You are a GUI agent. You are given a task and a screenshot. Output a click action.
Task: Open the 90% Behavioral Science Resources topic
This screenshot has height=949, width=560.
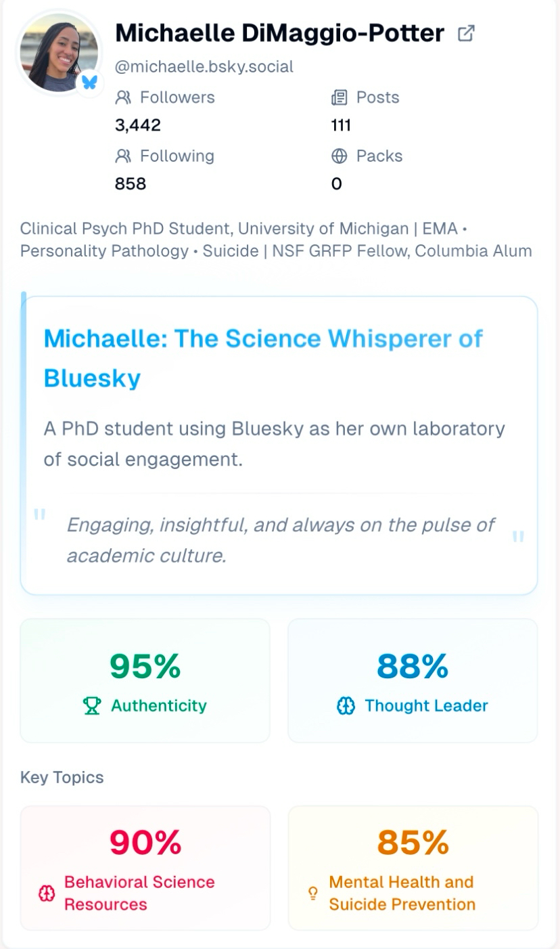pos(145,867)
